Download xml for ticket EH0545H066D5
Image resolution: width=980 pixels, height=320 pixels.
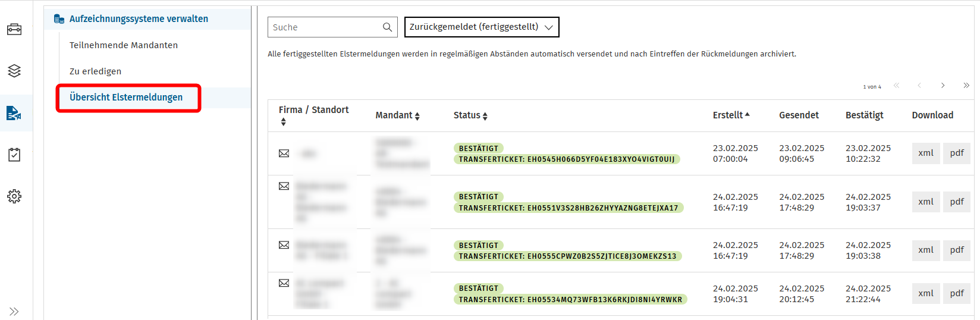[x=926, y=153]
